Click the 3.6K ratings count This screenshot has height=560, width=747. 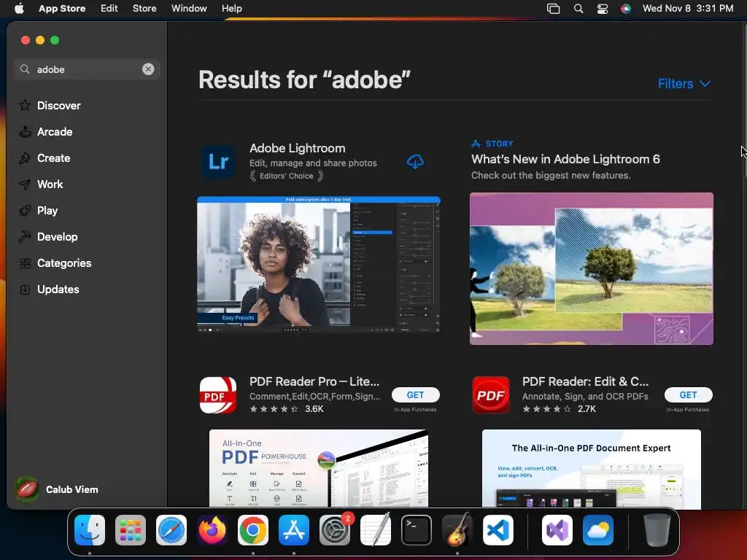(314, 408)
